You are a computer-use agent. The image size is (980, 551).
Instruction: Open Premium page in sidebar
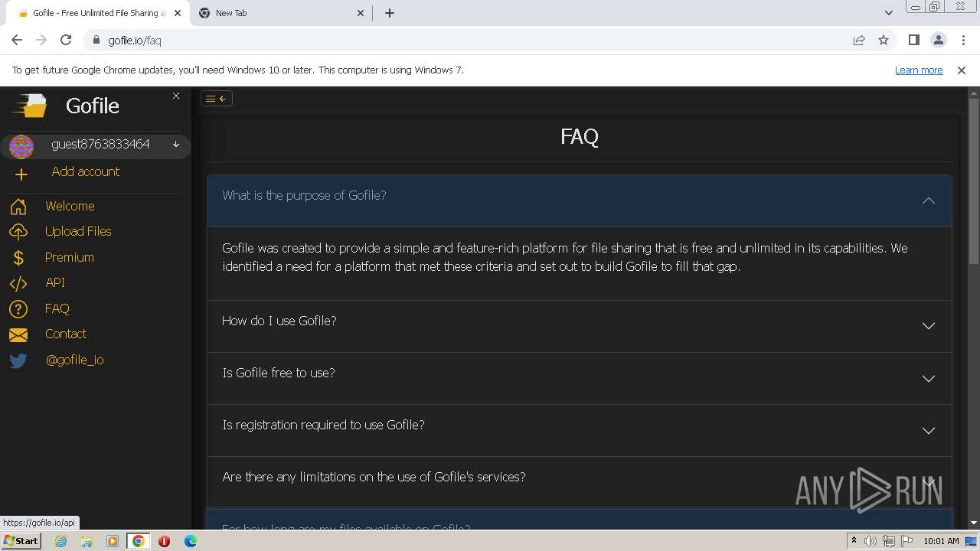click(x=70, y=257)
